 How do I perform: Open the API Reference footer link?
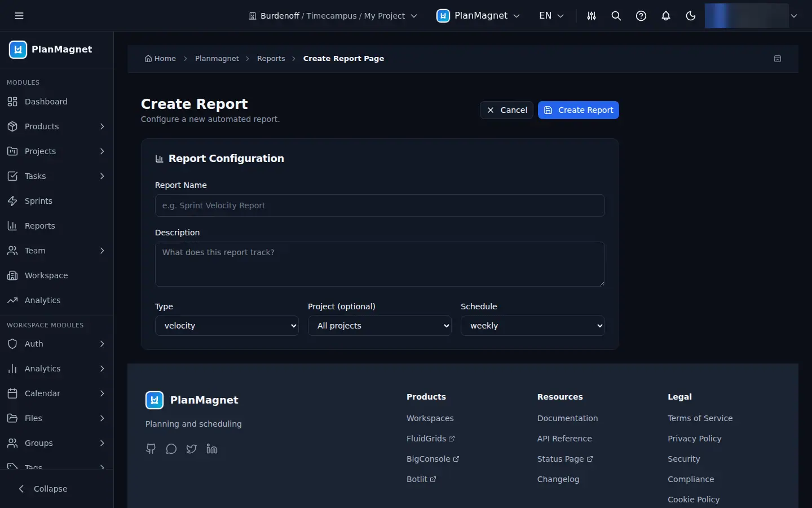coord(564,439)
